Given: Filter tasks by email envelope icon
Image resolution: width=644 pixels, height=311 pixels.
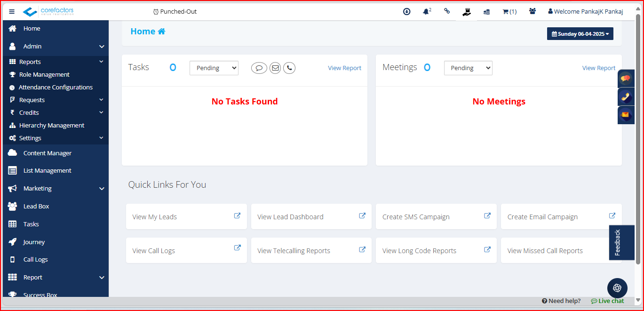Looking at the screenshot, I should click(x=275, y=68).
